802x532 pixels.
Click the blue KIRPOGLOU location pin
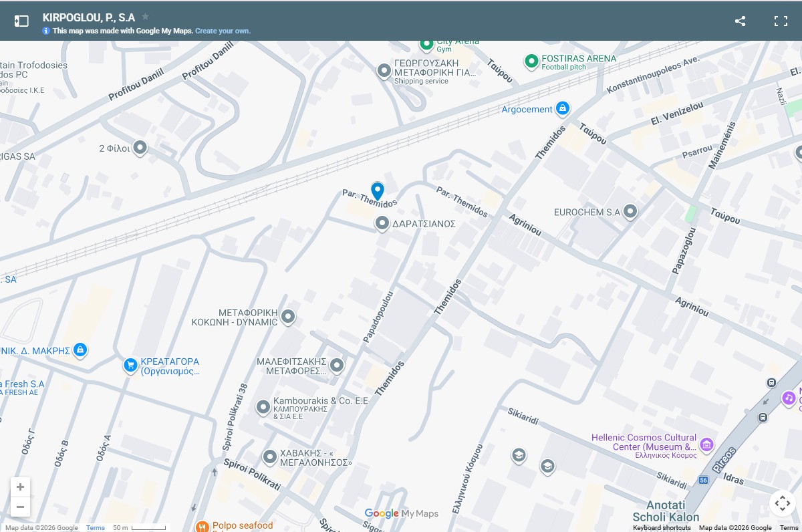(378, 191)
